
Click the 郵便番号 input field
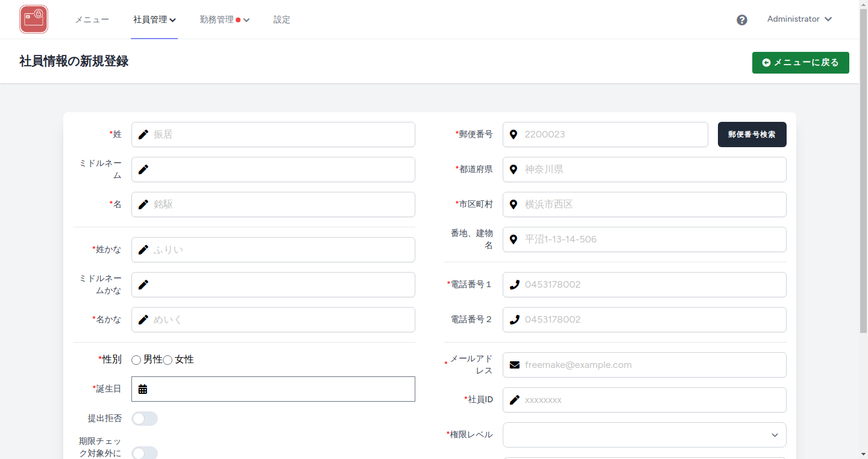coord(605,135)
